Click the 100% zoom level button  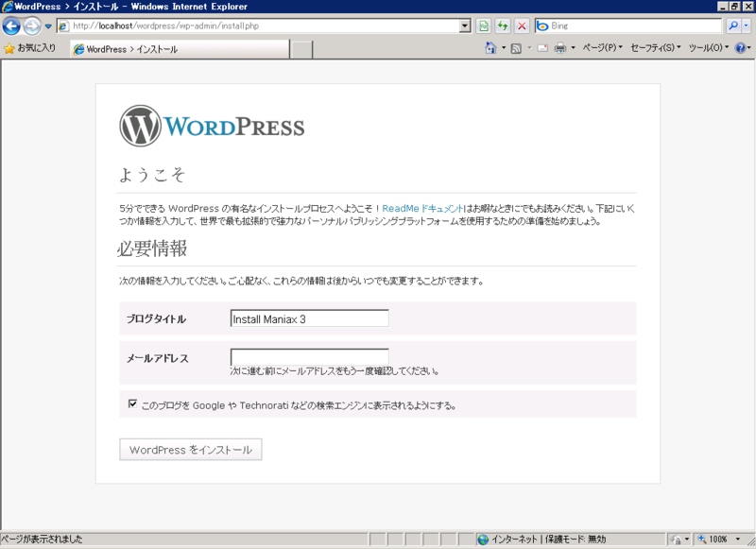(x=713, y=540)
